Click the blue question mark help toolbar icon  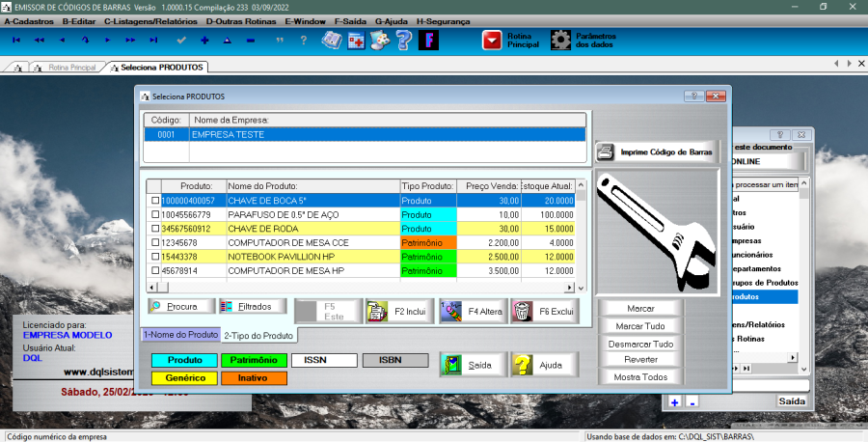[404, 40]
